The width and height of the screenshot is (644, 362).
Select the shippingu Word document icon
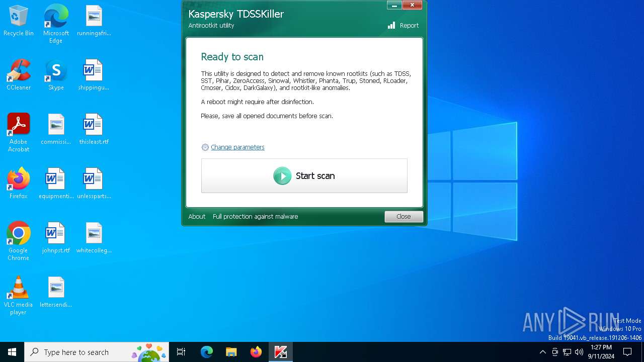(94, 75)
